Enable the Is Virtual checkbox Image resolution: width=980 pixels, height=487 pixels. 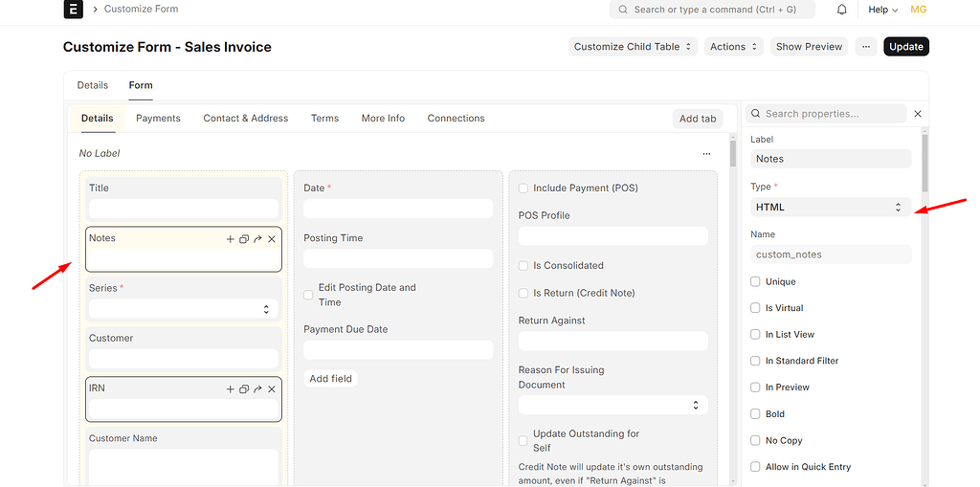point(755,308)
